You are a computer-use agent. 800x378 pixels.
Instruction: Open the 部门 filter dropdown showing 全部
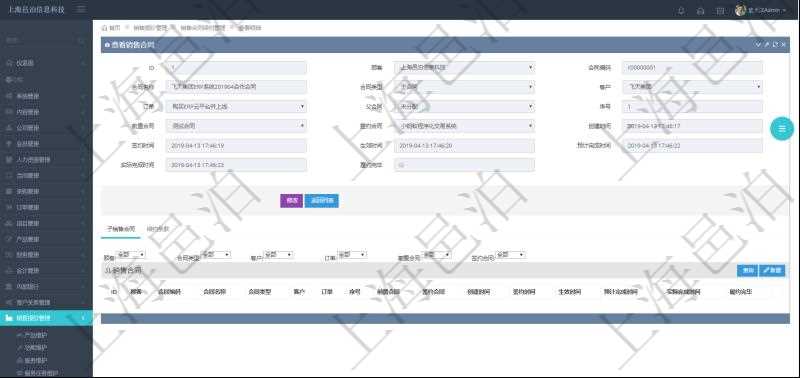click(x=131, y=254)
